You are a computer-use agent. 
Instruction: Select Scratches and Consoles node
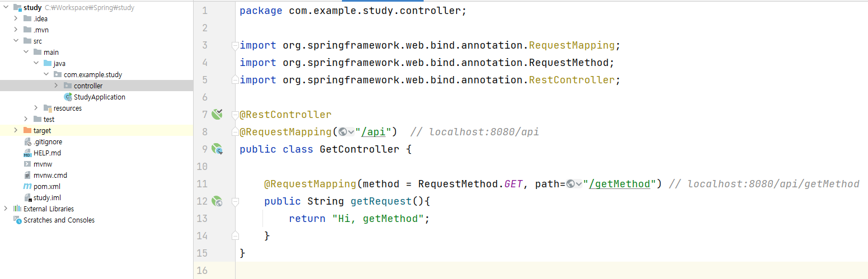[x=59, y=220]
